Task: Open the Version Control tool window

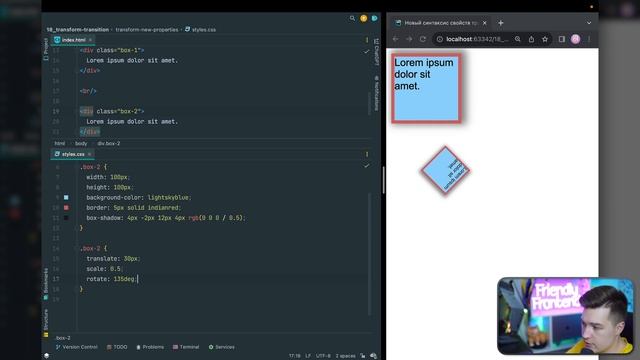Action: 77,347
